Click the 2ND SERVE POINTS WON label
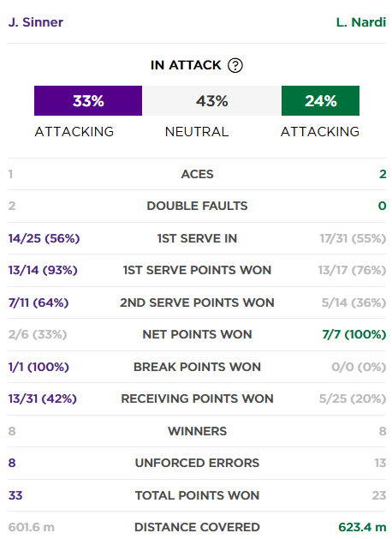 coord(197,302)
